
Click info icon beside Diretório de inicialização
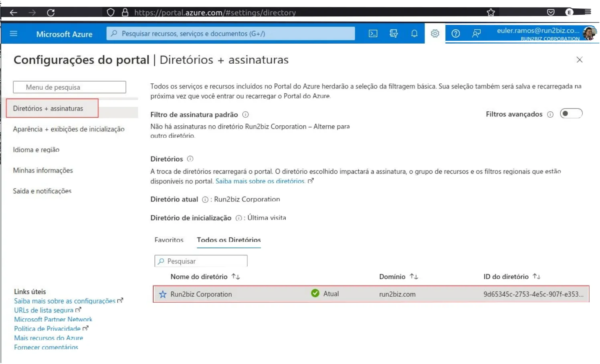pyautogui.click(x=239, y=218)
